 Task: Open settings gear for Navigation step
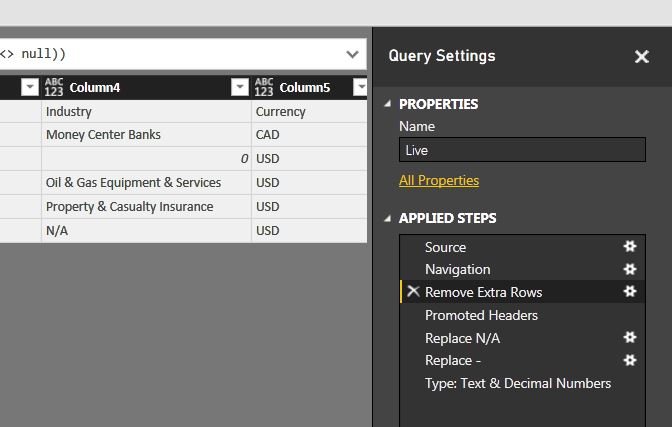tap(629, 270)
